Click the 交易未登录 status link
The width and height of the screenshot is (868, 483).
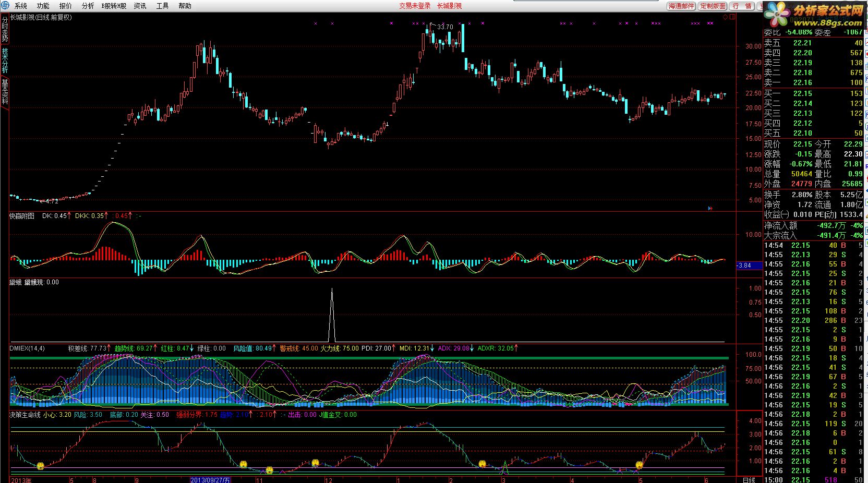(x=415, y=6)
